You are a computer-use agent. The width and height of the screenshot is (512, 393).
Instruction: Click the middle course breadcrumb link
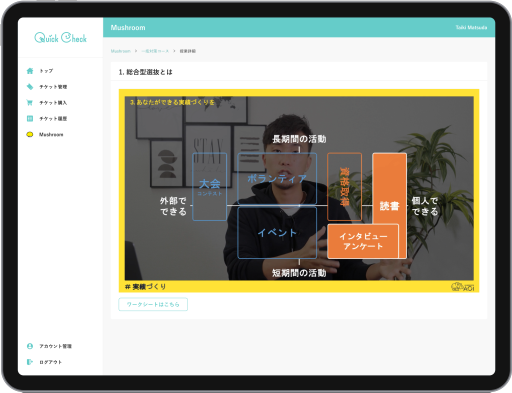[155, 51]
